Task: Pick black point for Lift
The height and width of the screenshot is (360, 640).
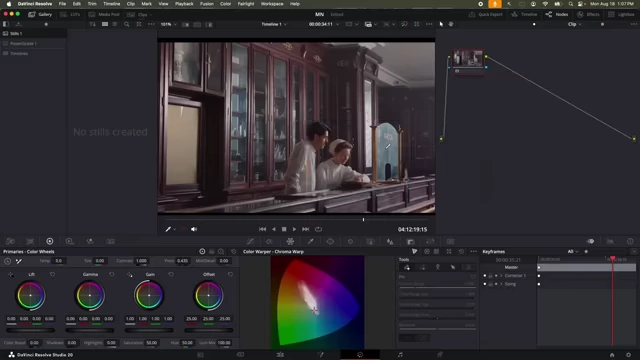Action: click(11, 274)
